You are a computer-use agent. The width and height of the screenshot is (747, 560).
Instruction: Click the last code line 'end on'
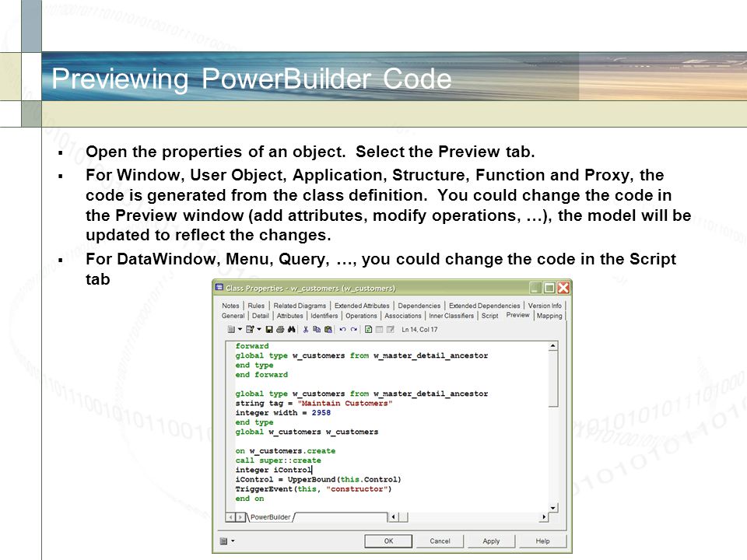click(x=250, y=499)
